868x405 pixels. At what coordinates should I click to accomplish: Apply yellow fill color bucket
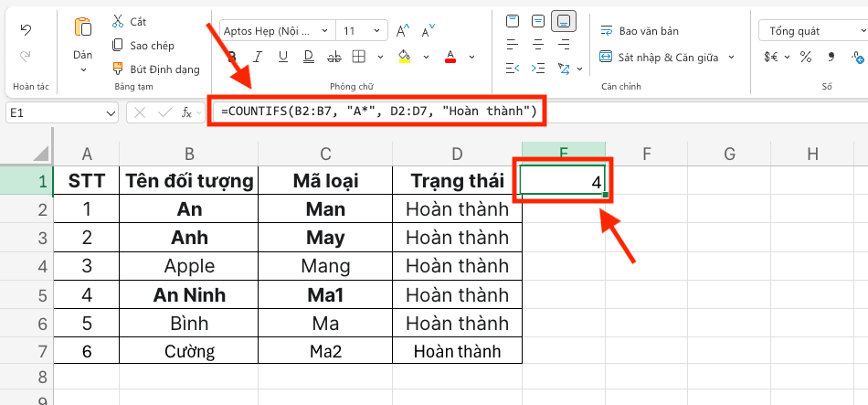405,57
